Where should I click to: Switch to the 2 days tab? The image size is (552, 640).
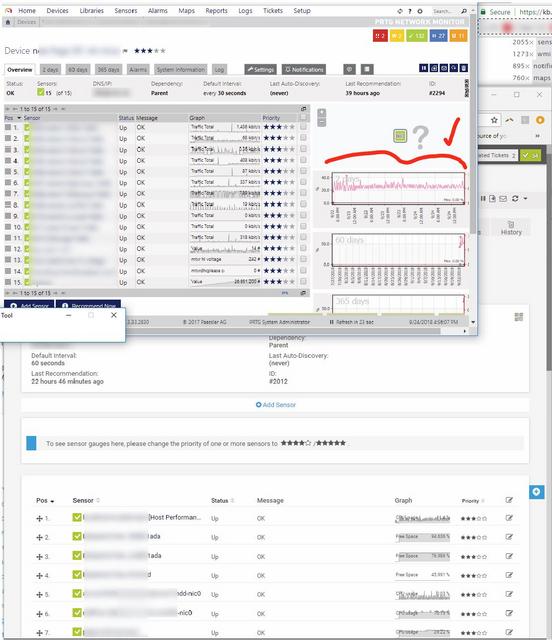50,69
